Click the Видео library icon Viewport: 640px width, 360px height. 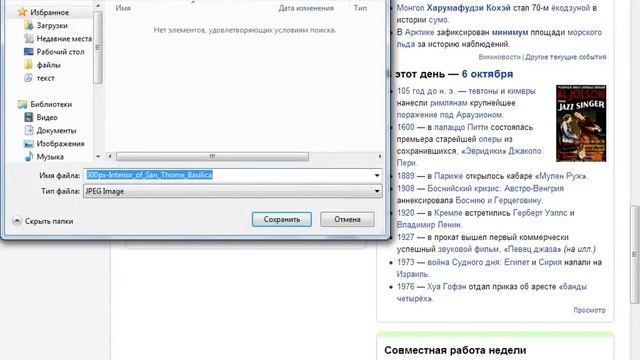pyautogui.click(x=28, y=117)
